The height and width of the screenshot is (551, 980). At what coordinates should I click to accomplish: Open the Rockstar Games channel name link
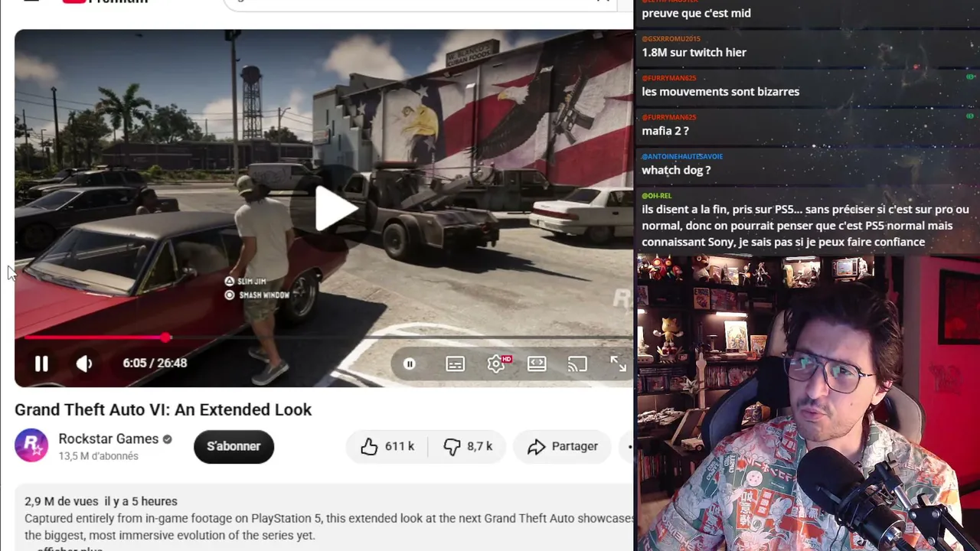pyautogui.click(x=109, y=439)
